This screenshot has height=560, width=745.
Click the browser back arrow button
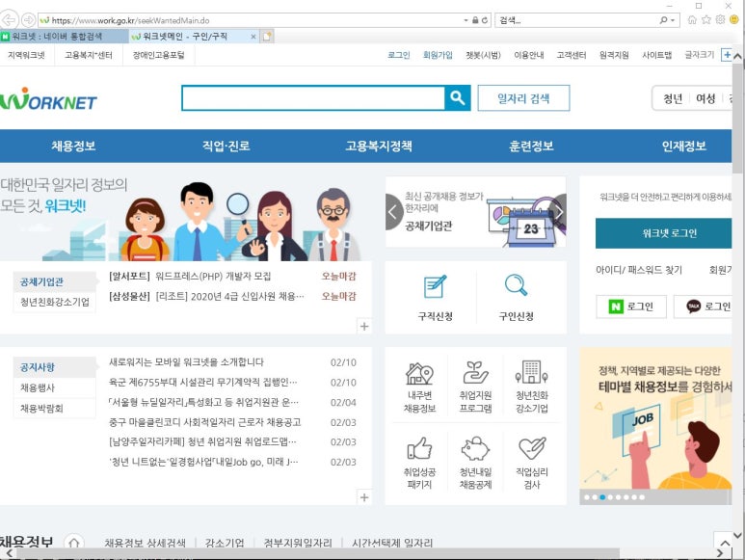[x=9, y=20]
